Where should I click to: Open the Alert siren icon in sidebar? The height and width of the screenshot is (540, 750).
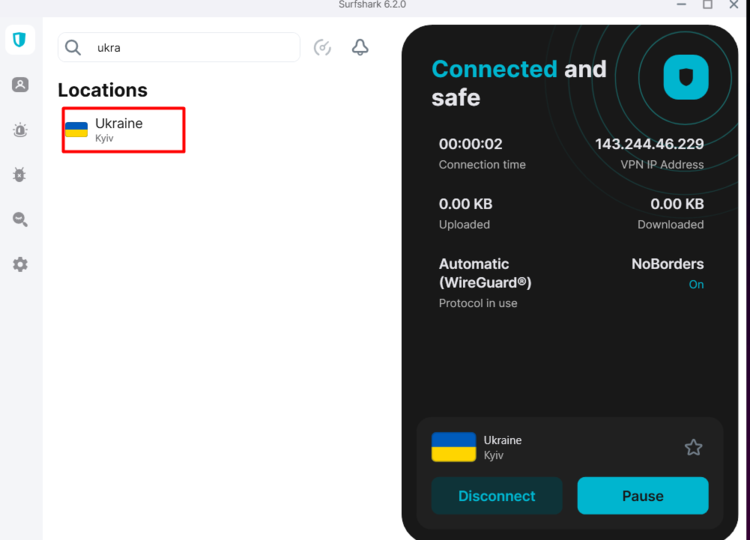click(20, 130)
